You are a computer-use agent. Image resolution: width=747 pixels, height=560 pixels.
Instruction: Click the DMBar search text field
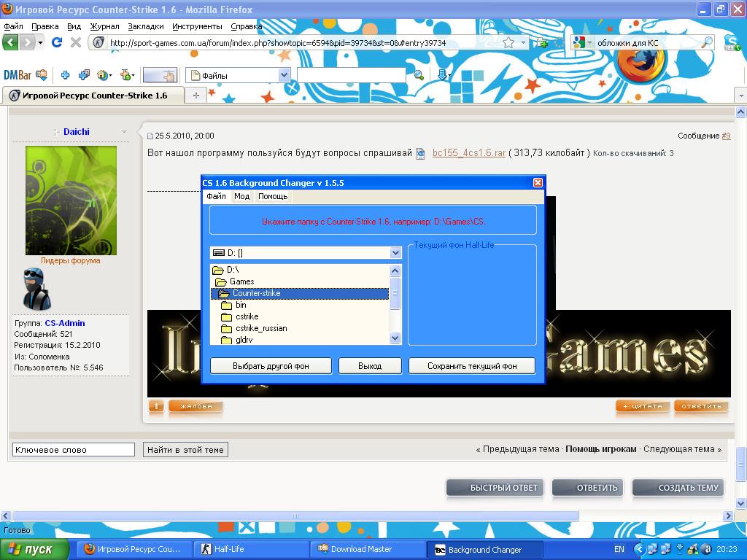(351, 75)
